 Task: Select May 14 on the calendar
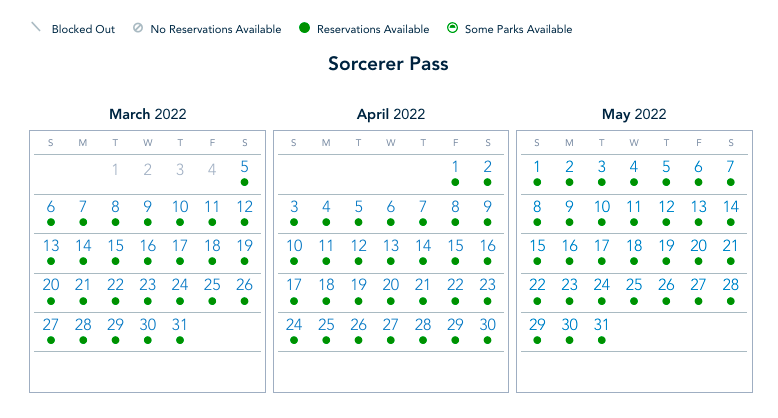coord(730,207)
